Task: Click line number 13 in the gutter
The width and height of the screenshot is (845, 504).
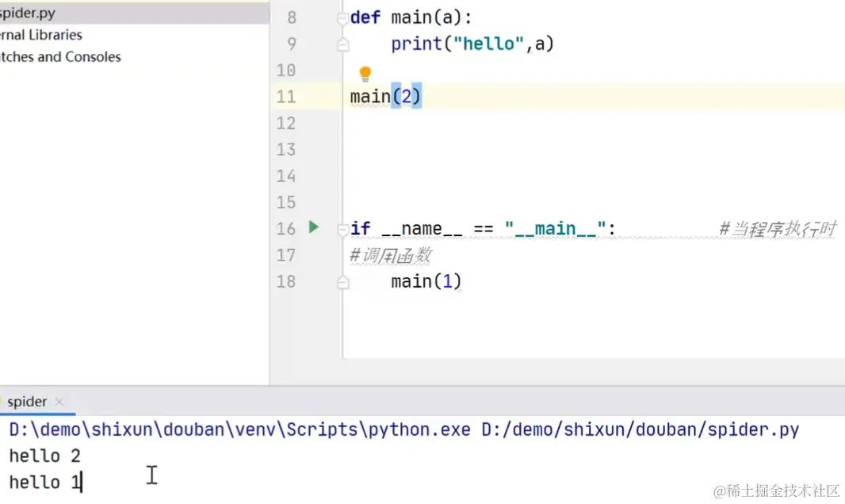Action: [286, 149]
